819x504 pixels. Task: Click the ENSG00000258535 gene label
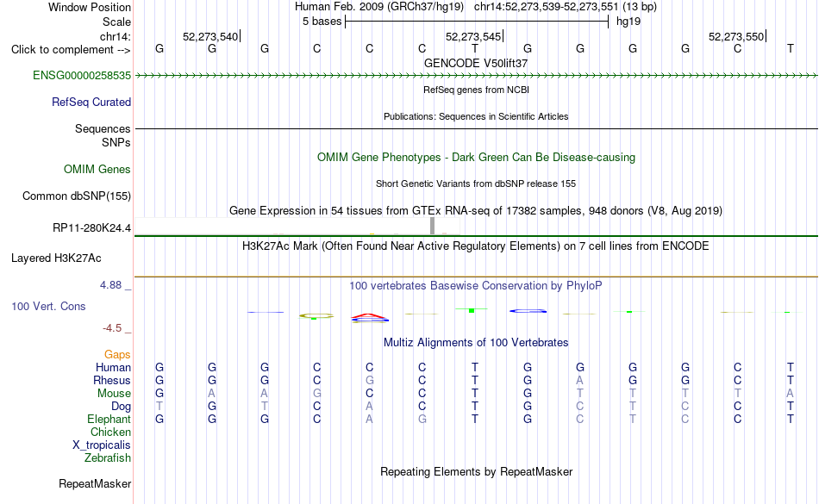(x=82, y=76)
